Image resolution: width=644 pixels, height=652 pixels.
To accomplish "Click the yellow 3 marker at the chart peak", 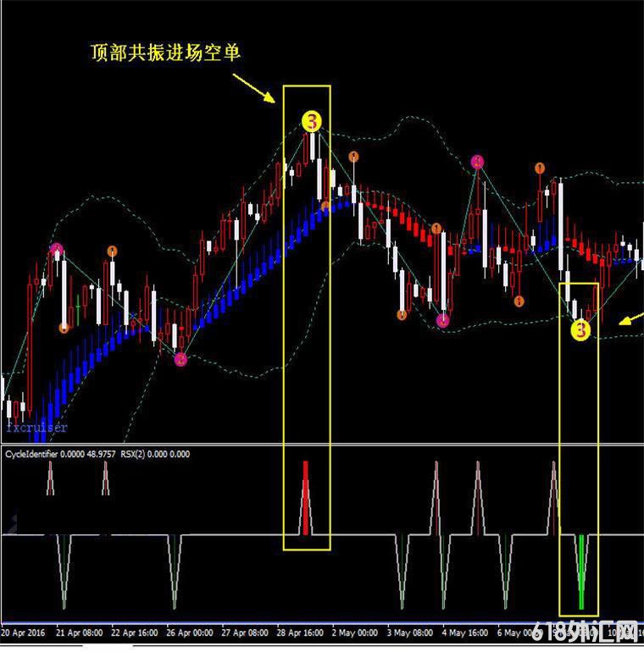I will (x=311, y=122).
